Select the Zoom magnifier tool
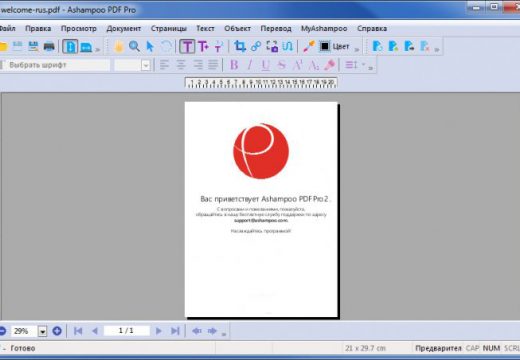520x360 pixels. tap(134, 46)
